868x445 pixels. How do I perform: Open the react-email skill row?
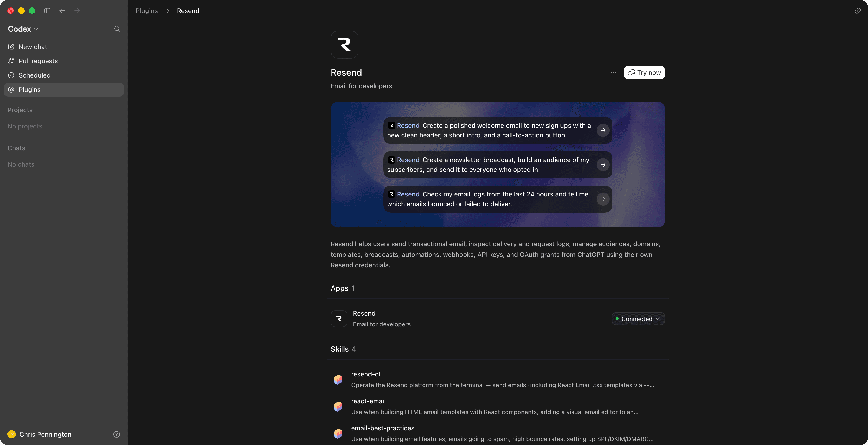click(498, 406)
